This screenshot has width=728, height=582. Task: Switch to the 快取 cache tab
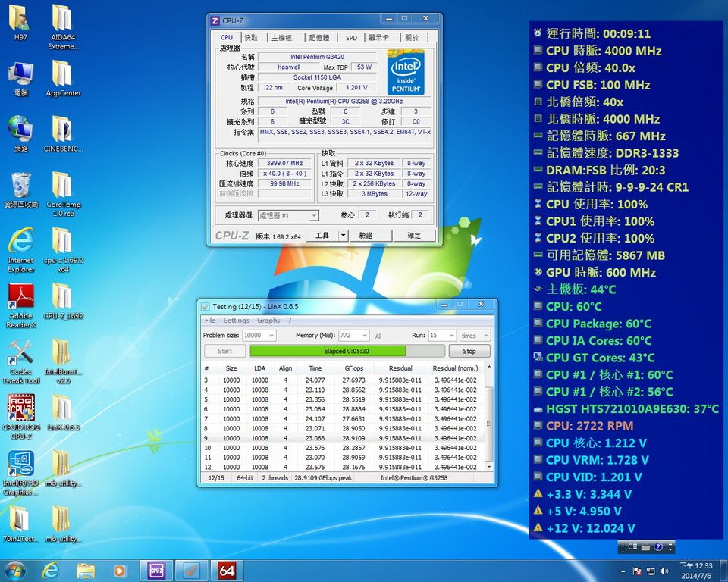(251, 38)
